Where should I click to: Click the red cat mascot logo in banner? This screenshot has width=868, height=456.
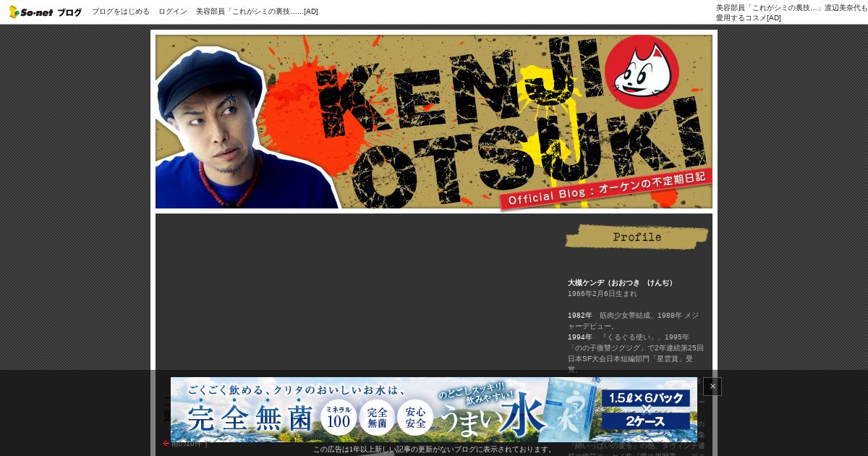pyautogui.click(x=642, y=72)
